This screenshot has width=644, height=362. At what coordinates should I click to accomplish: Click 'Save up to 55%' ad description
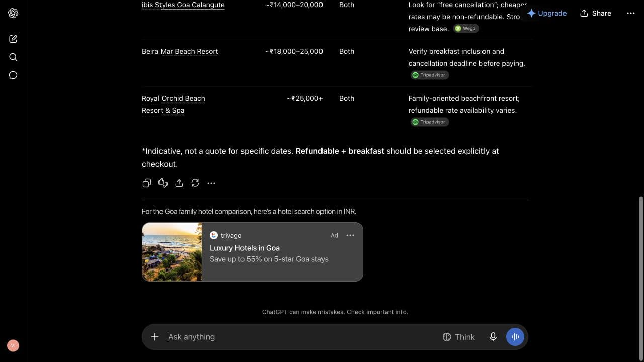tap(269, 259)
